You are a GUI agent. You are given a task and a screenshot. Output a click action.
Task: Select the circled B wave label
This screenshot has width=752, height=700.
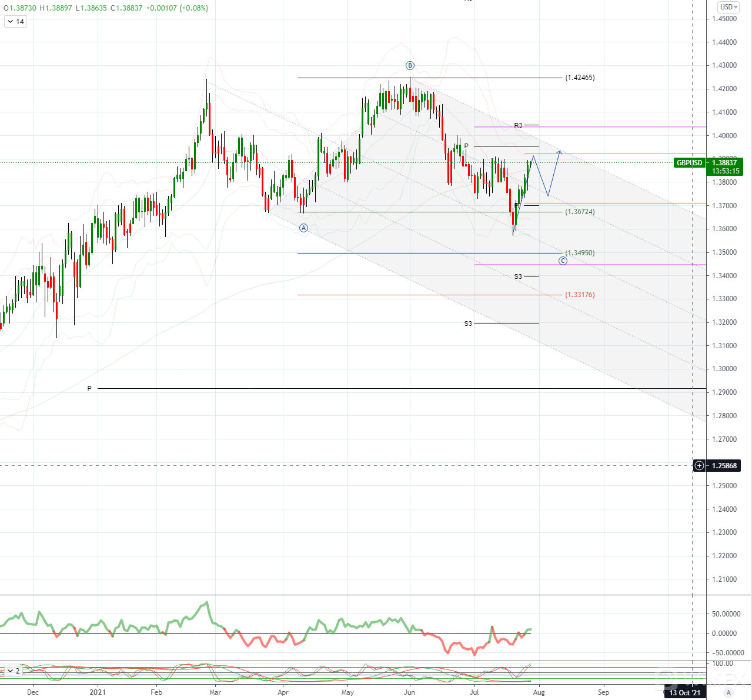coord(410,66)
